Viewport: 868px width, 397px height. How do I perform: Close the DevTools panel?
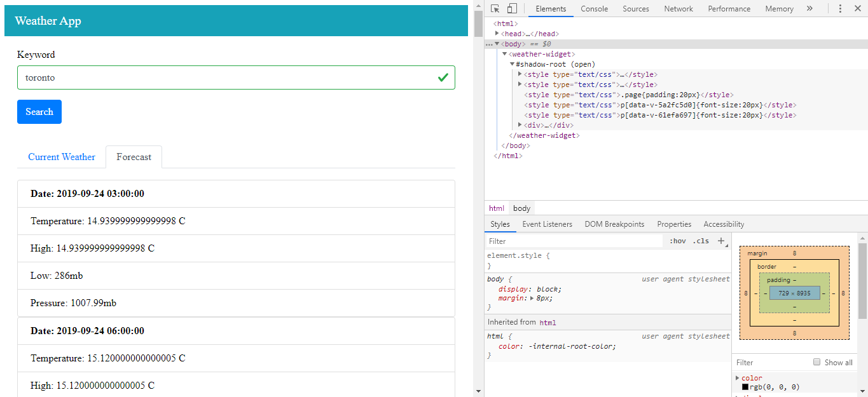coord(857,8)
